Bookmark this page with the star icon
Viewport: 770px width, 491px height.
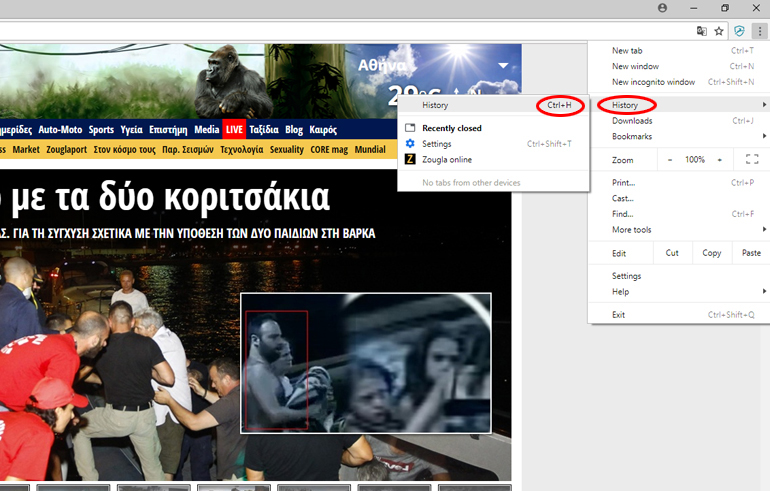718,31
